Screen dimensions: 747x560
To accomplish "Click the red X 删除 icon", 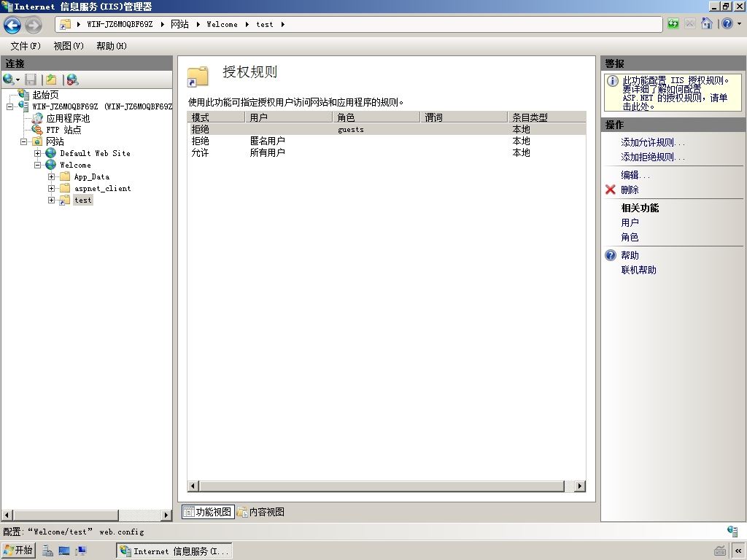I will pos(611,190).
